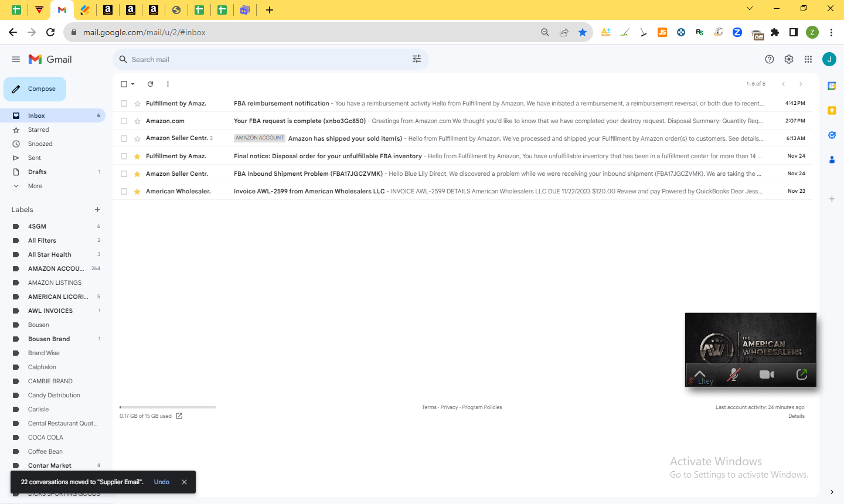
Task: Show the side panel with bottom chevron
Action: point(832,492)
